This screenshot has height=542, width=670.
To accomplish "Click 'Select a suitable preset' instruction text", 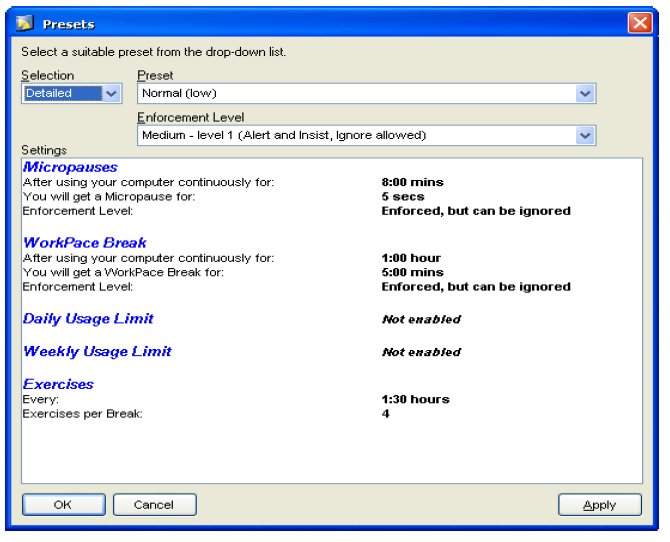I will pos(153,52).
